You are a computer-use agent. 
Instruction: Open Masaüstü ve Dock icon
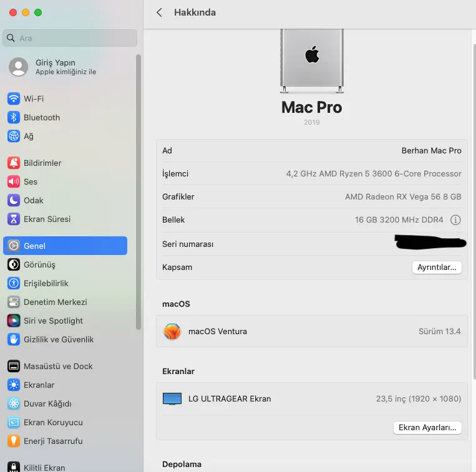[14, 366]
